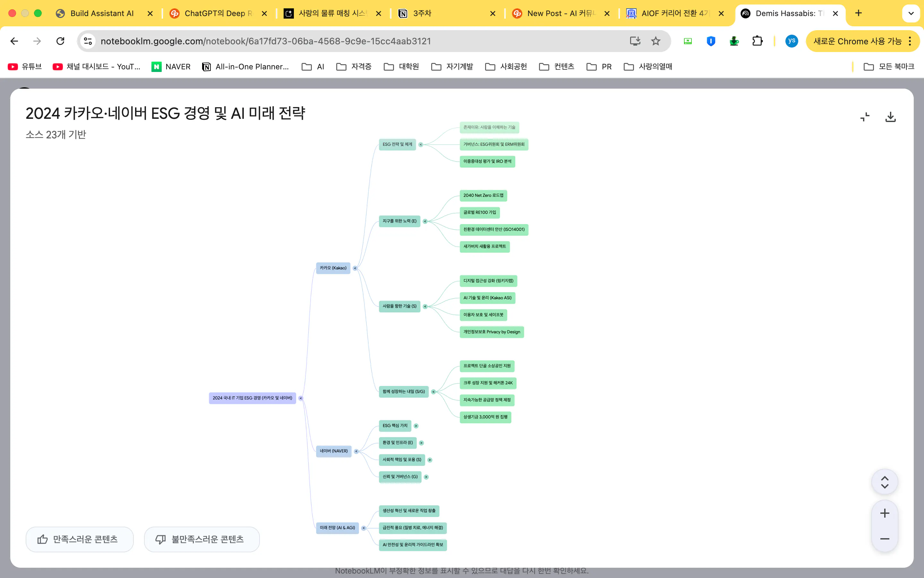This screenshot has height=578, width=924.
Task: Zoom out with the minus button
Action: 884,539
